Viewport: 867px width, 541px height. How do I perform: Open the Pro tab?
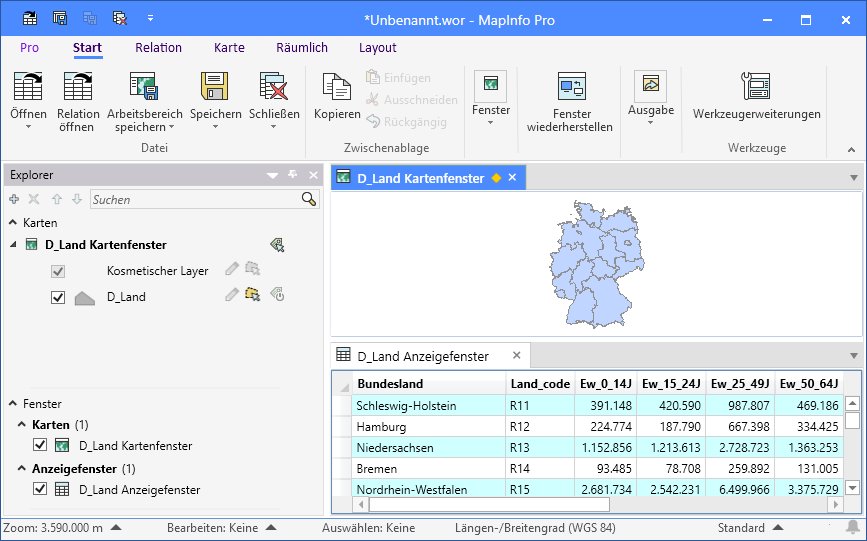point(29,48)
